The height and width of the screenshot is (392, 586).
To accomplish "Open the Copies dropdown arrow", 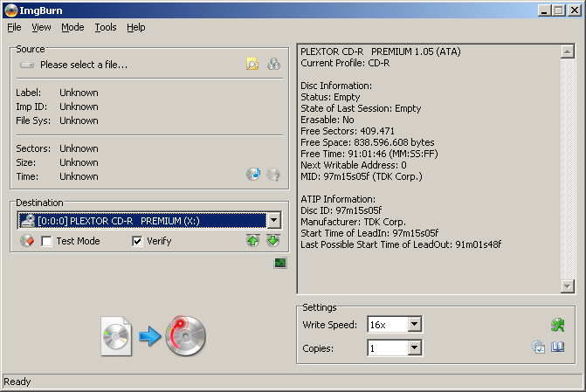I will pyautogui.click(x=414, y=347).
